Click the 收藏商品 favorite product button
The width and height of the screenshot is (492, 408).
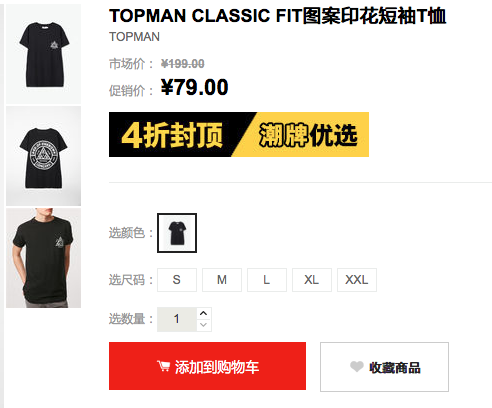(x=384, y=367)
